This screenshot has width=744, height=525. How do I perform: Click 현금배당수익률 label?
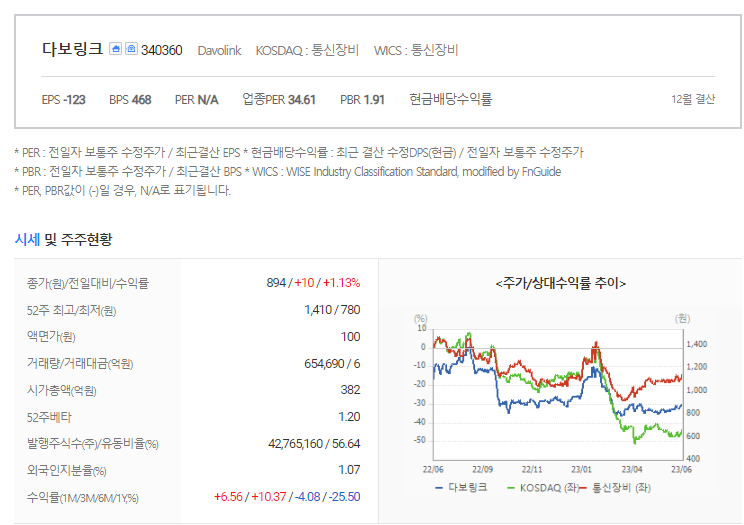[x=451, y=99]
